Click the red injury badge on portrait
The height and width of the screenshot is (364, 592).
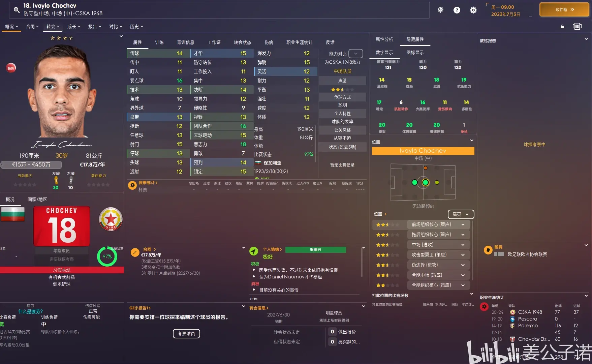(x=11, y=68)
